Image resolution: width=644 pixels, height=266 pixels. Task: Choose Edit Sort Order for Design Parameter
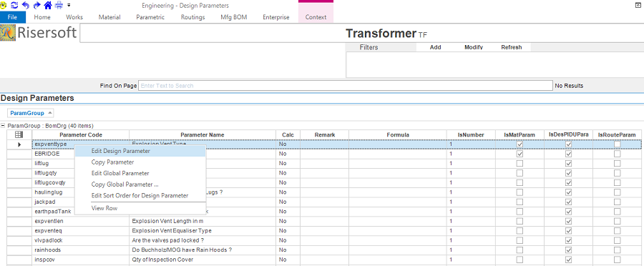[x=140, y=195]
